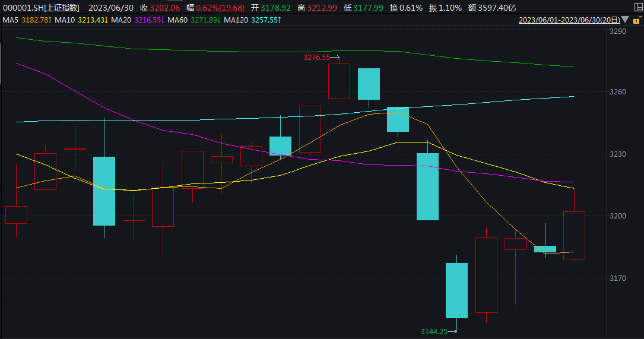
Task: Toggle the MA5 indicator label
Action: (x=27, y=20)
